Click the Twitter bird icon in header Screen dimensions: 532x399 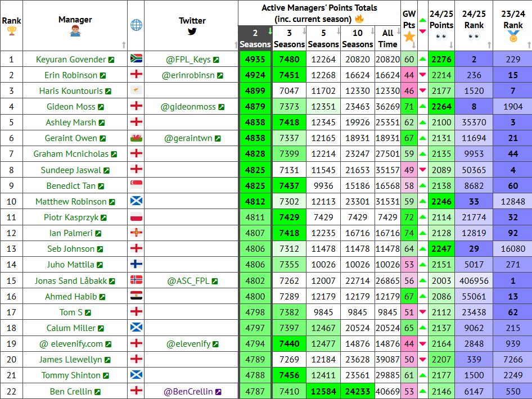[192, 31]
